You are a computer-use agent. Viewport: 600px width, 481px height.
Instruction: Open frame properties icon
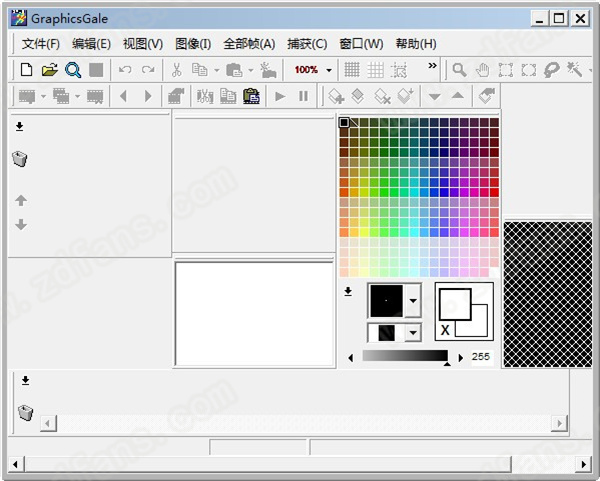(176, 96)
